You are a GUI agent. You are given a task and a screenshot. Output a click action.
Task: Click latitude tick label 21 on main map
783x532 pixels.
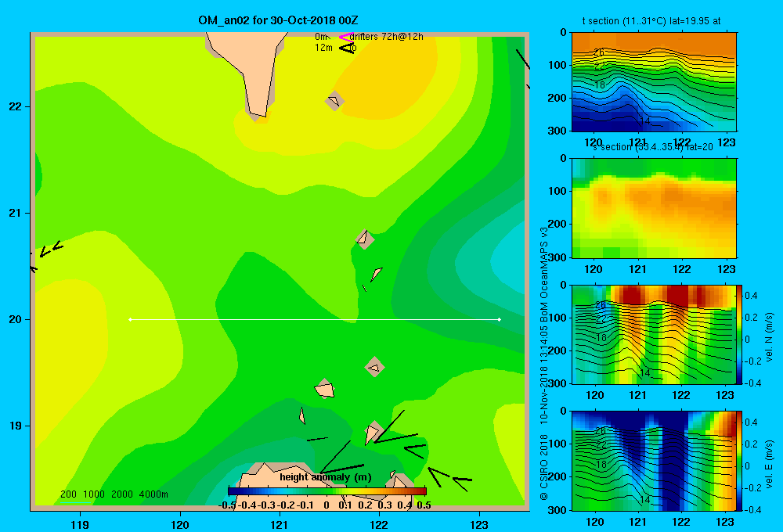click(x=16, y=213)
